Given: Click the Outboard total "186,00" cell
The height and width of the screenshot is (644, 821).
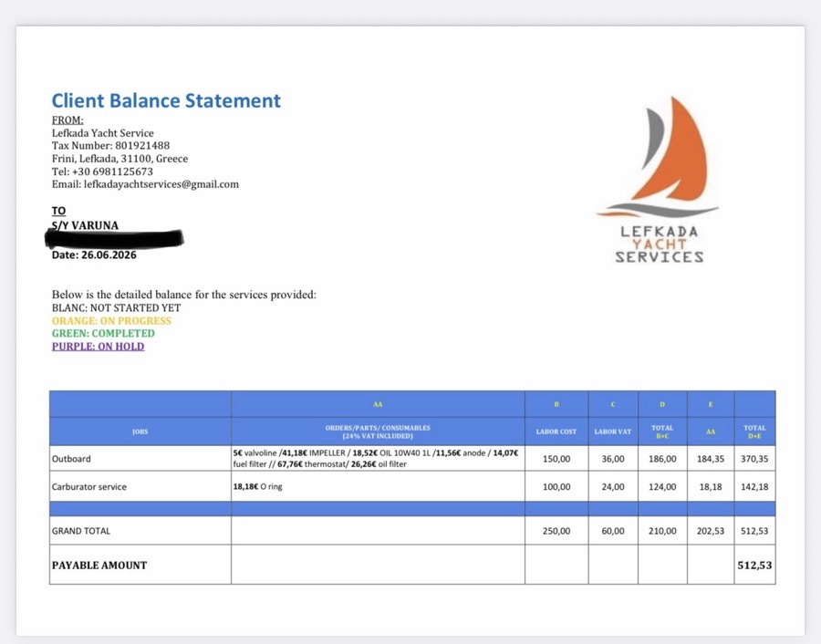Looking at the screenshot, I should tap(662, 459).
